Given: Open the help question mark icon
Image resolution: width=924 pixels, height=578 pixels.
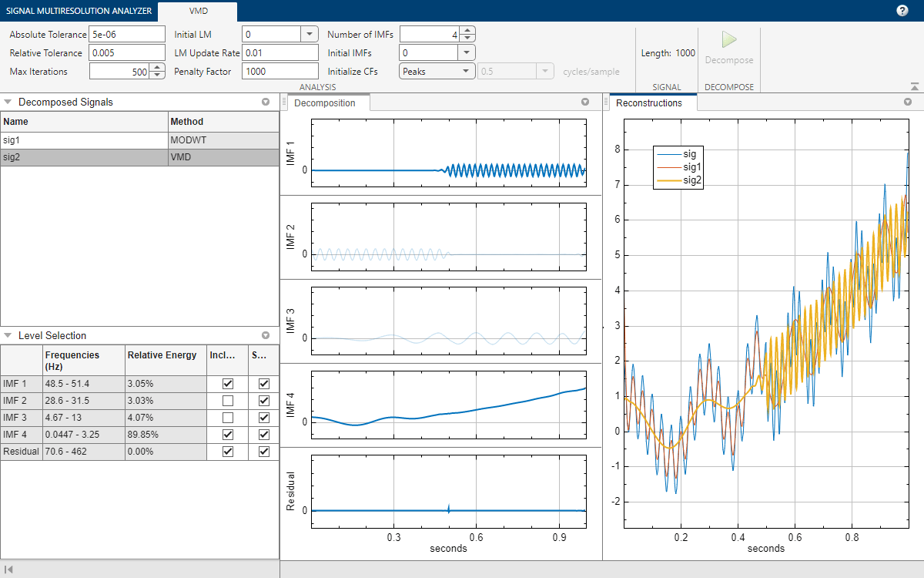Looking at the screenshot, I should (902, 11).
